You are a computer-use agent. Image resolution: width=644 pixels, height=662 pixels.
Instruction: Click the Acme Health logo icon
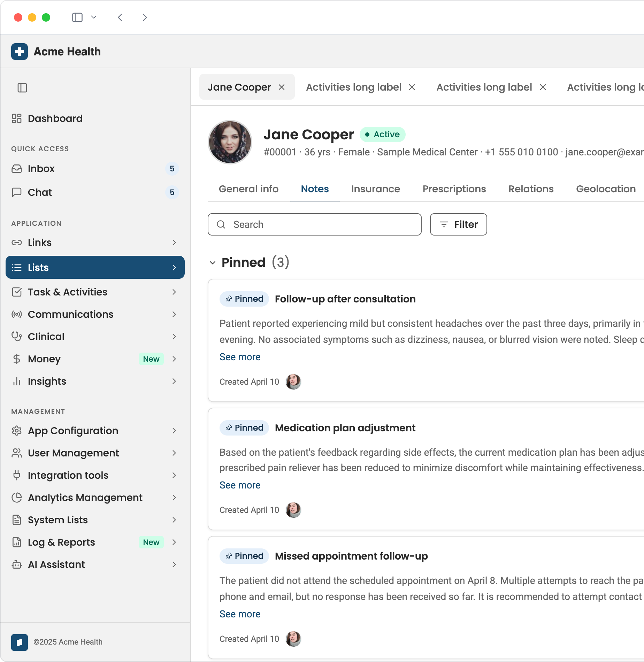(20, 52)
